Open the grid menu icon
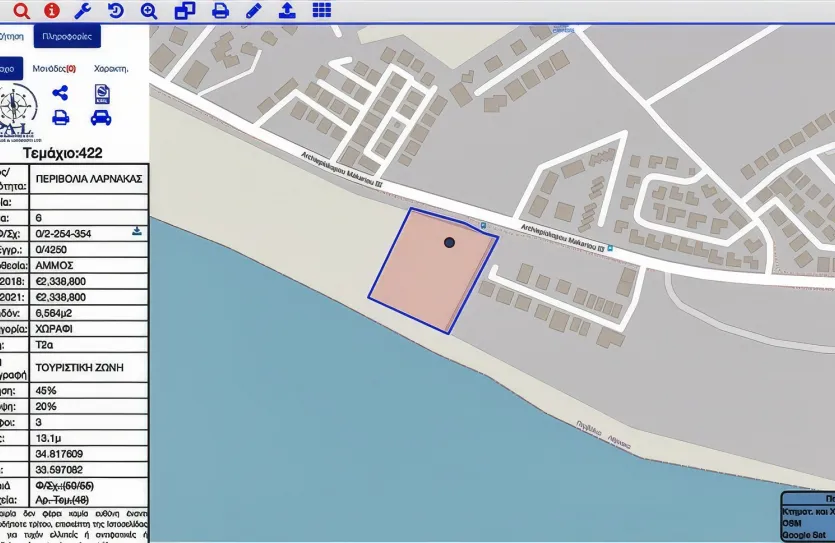 [321, 11]
